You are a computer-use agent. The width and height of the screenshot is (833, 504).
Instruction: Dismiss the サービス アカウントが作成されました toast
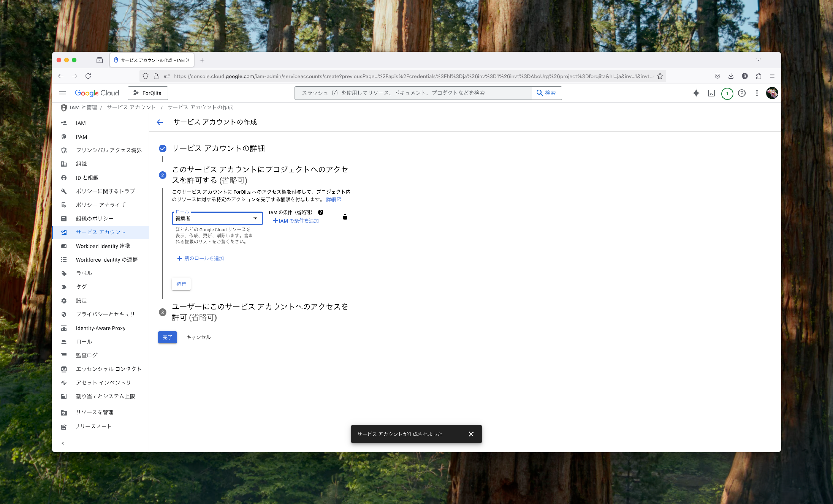[471, 434]
